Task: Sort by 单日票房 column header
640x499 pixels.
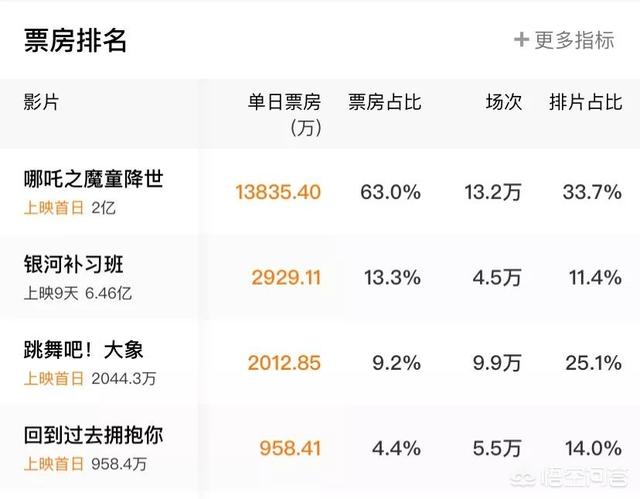Action: 284,114
